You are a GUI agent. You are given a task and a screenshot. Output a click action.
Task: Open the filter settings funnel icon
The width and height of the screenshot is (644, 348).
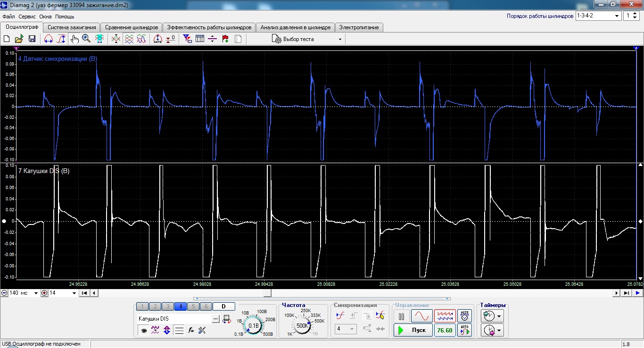click(187, 39)
